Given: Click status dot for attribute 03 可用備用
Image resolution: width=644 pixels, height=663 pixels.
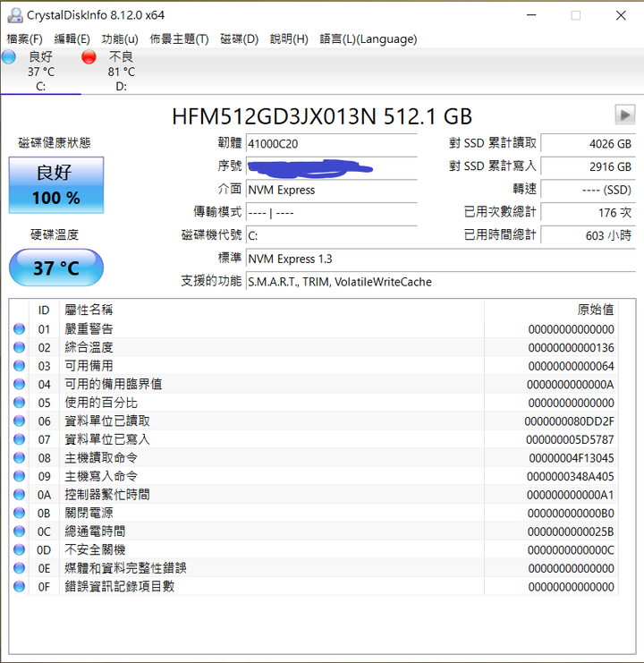Looking at the screenshot, I should click(x=19, y=365).
